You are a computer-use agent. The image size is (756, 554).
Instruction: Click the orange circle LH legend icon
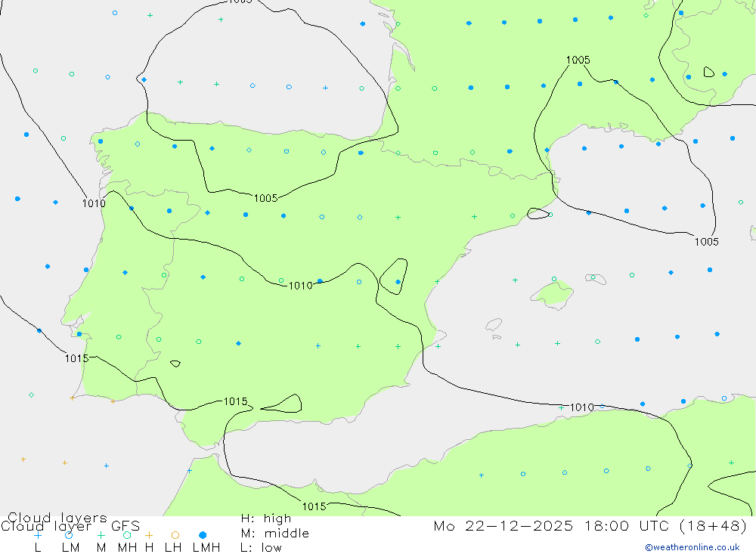coord(175,535)
